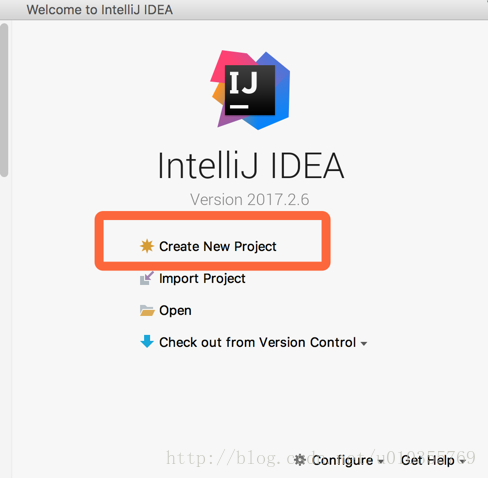The width and height of the screenshot is (488, 478).
Task: Click the Open link text
Action: click(175, 311)
